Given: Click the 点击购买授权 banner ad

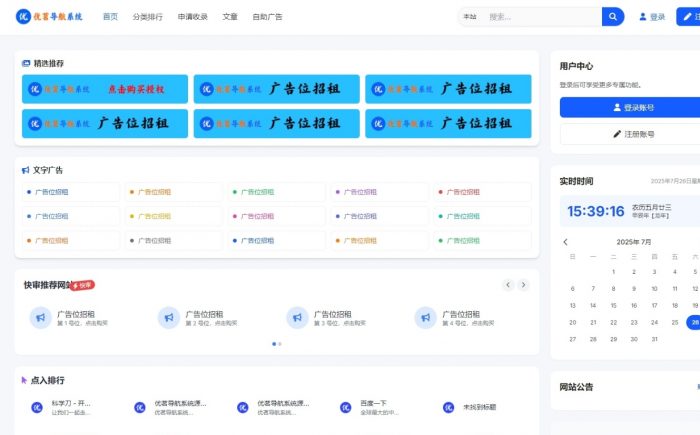Looking at the screenshot, I should point(105,89).
